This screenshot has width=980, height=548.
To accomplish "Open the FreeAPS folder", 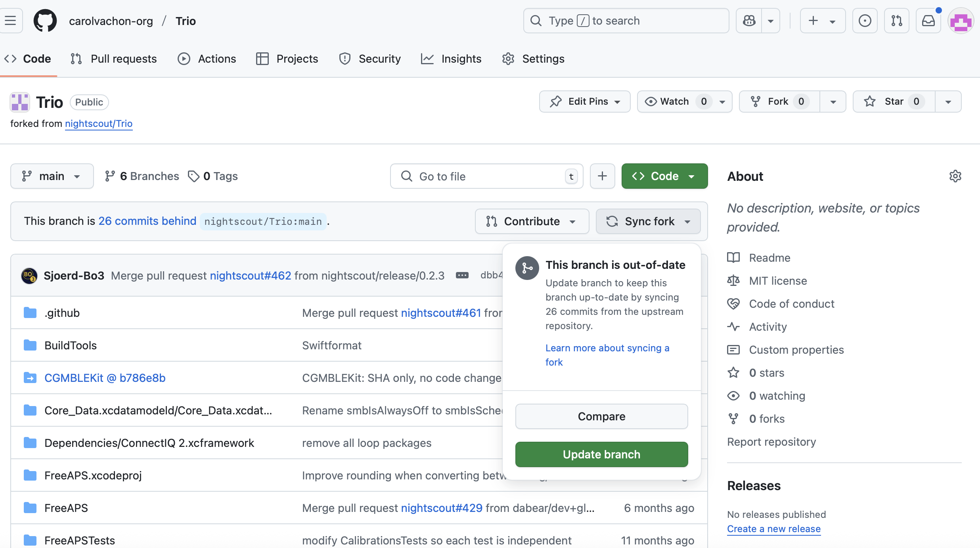I will [x=66, y=508].
